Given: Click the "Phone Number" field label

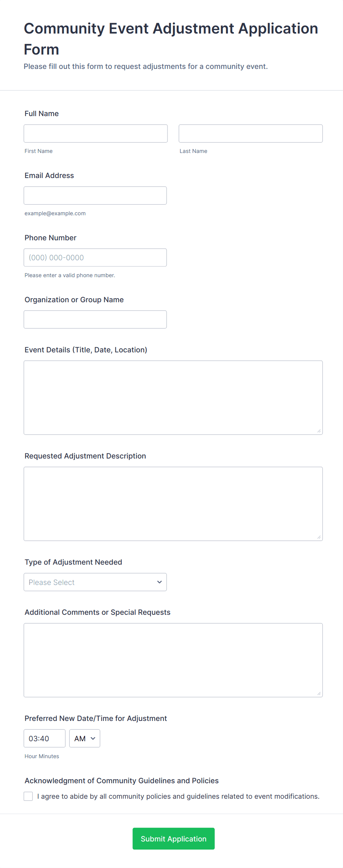Looking at the screenshot, I should pyautogui.click(x=51, y=238).
